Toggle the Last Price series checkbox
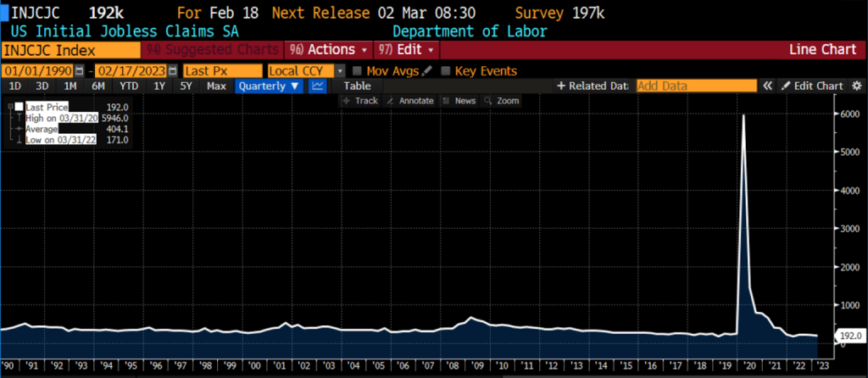The height and width of the screenshot is (378, 868). (19, 107)
